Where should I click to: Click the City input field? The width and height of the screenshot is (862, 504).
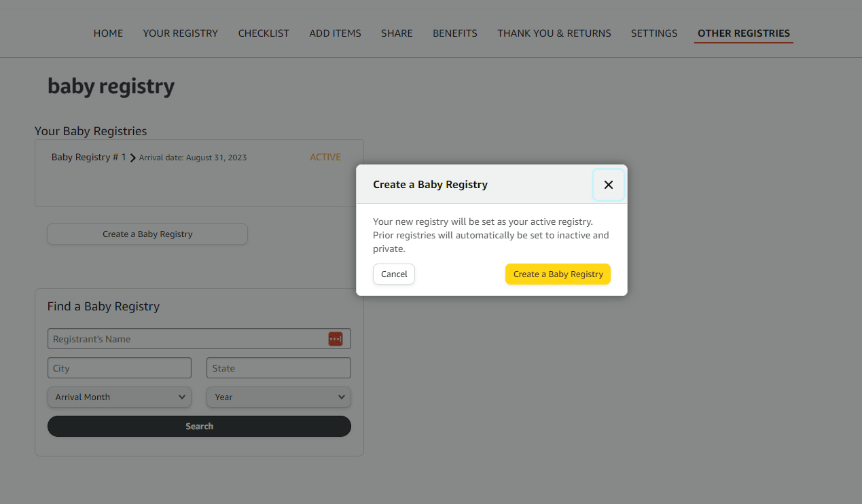click(x=119, y=367)
